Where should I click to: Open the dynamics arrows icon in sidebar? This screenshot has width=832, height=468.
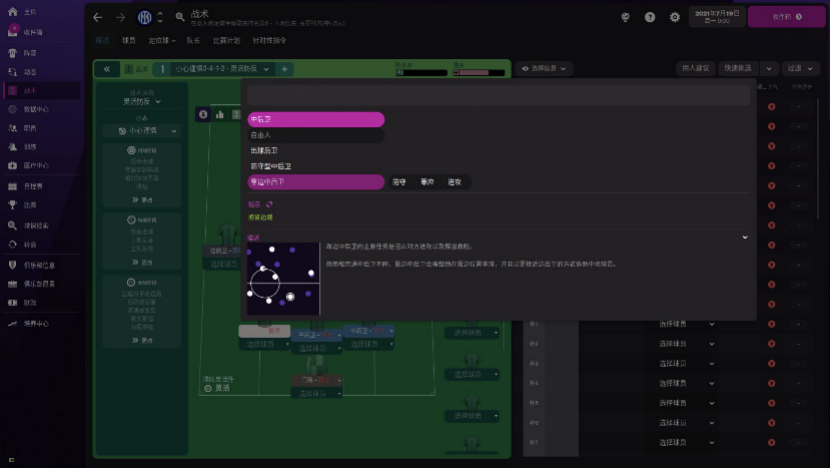click(x=13, y=72)
